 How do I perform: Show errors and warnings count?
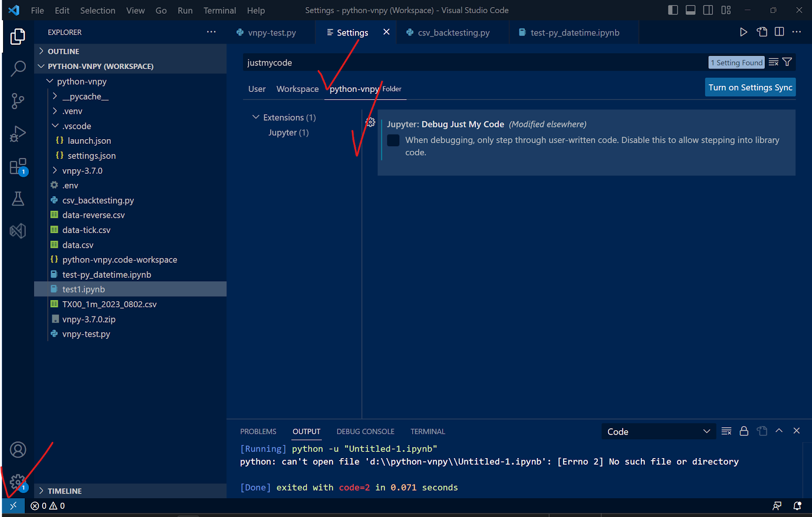click(48, 506)
